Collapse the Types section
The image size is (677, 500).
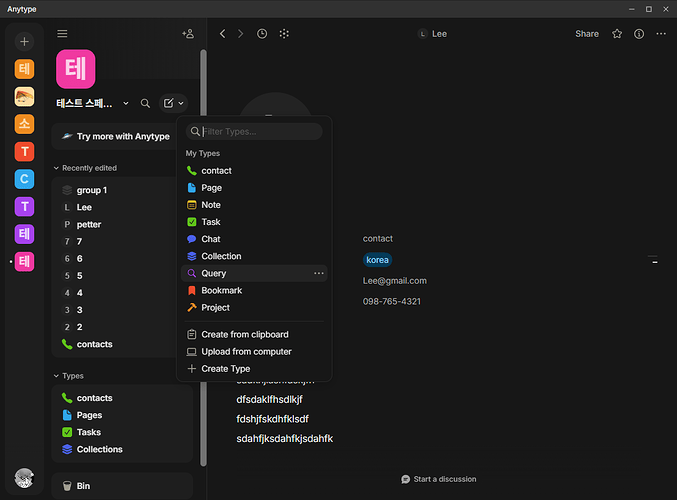point(56,376)
